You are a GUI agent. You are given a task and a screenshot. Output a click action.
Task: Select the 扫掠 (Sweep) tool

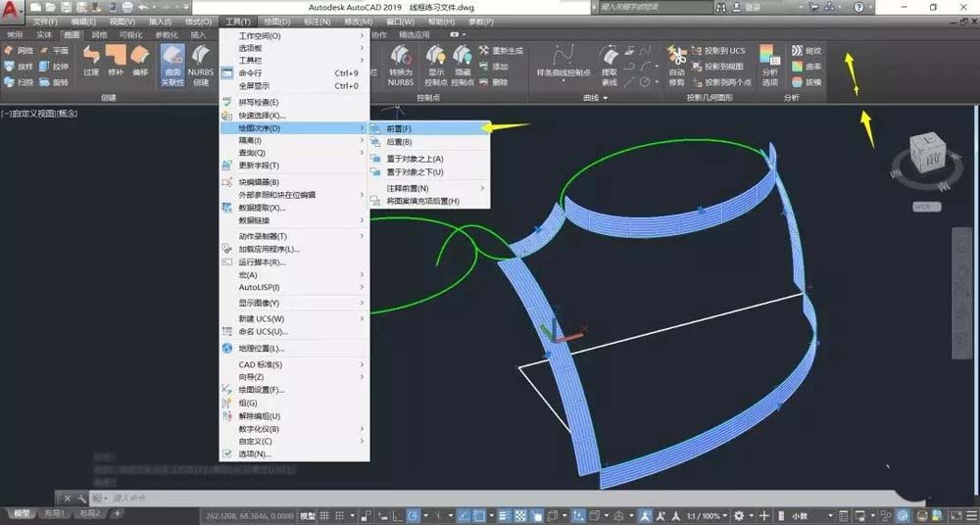pyautogui.click(x=19, y=82)
